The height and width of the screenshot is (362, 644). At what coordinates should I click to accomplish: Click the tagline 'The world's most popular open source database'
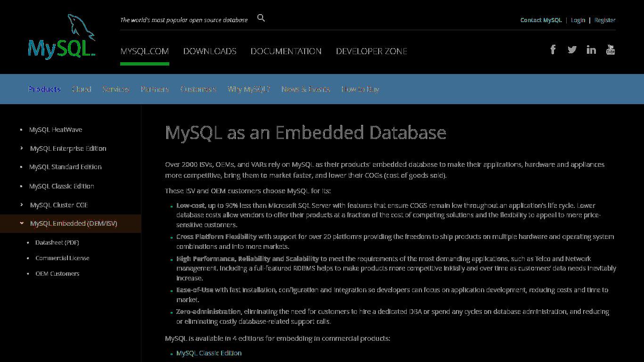pyautogui.click(x=184, y=20)
